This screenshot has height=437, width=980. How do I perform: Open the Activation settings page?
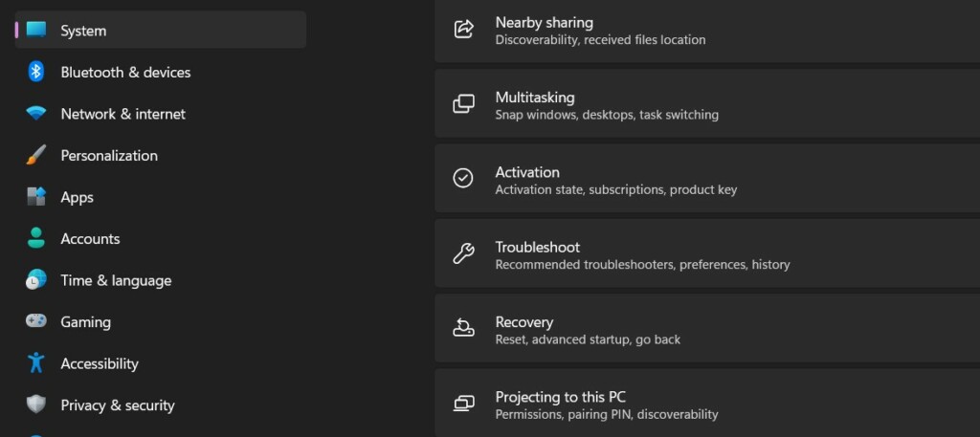pyautogui.click(x=706, y=180)
